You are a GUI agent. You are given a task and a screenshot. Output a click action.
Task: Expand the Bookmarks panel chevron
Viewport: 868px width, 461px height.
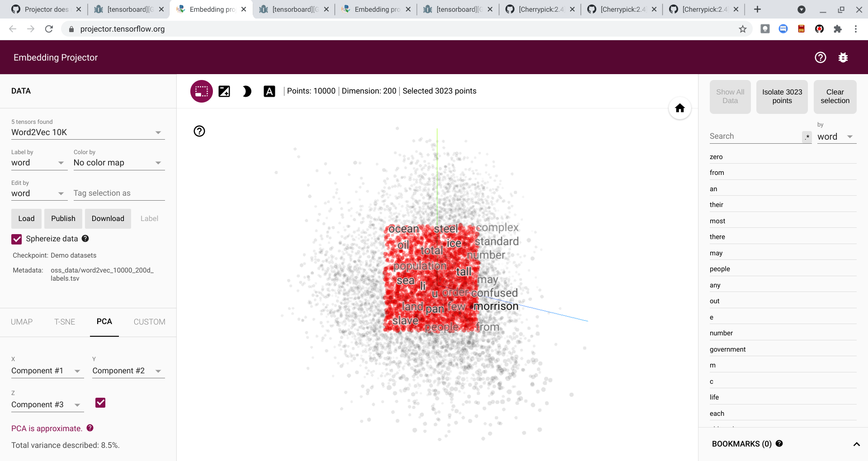pyautogui.click(x=857, y=444)
